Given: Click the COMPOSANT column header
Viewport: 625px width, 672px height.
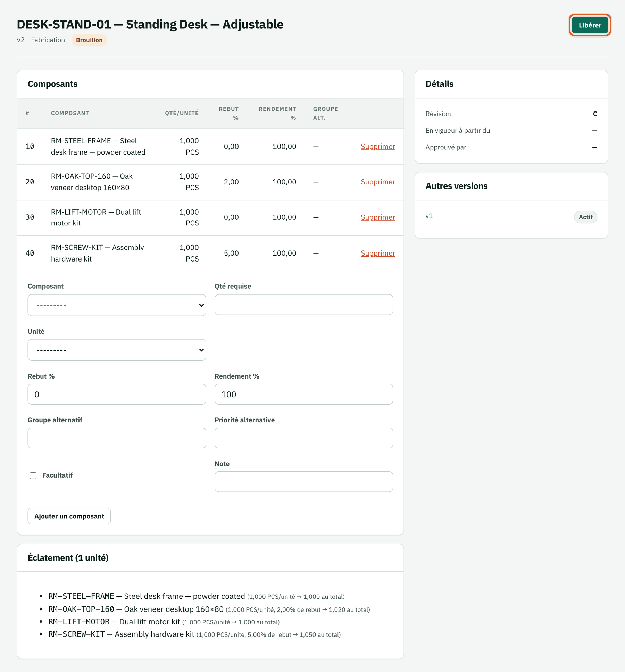Looking at the screenshot, I should point(70,113).
